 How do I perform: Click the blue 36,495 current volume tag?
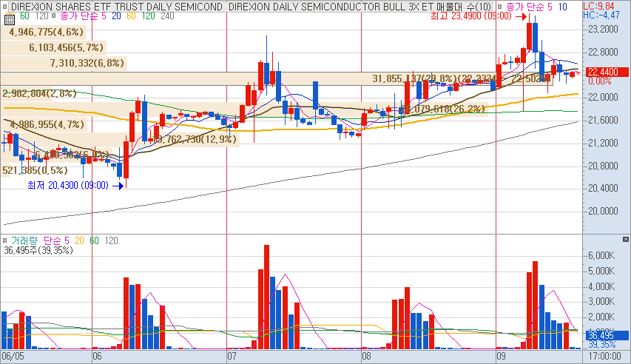[x=607, y=335]
